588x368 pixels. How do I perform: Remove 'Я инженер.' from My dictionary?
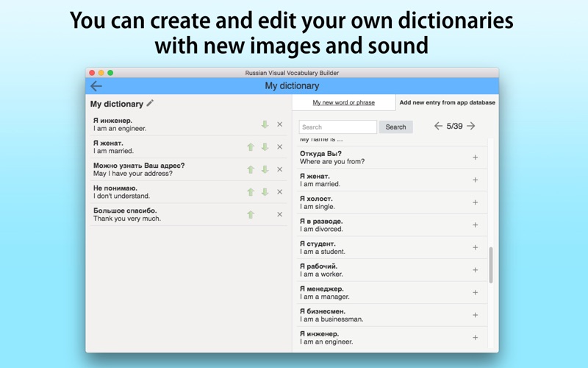coord(280,124)
